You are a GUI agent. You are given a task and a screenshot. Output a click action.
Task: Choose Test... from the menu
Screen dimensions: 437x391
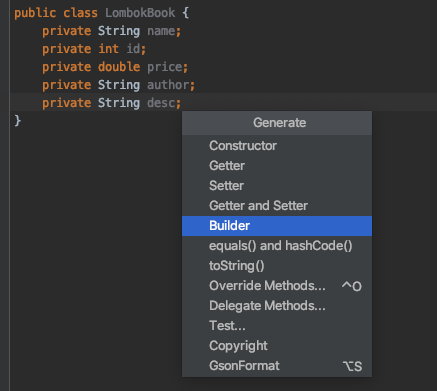pos(277,326)
